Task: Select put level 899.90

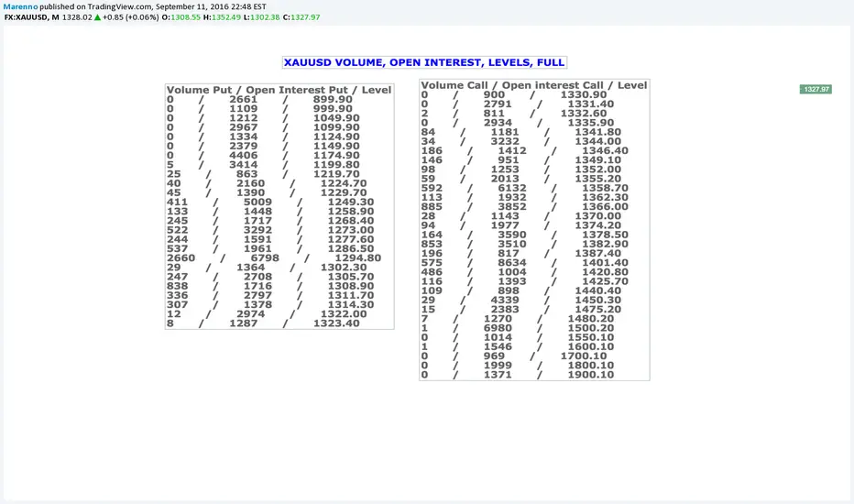Action: click(333, 99)
